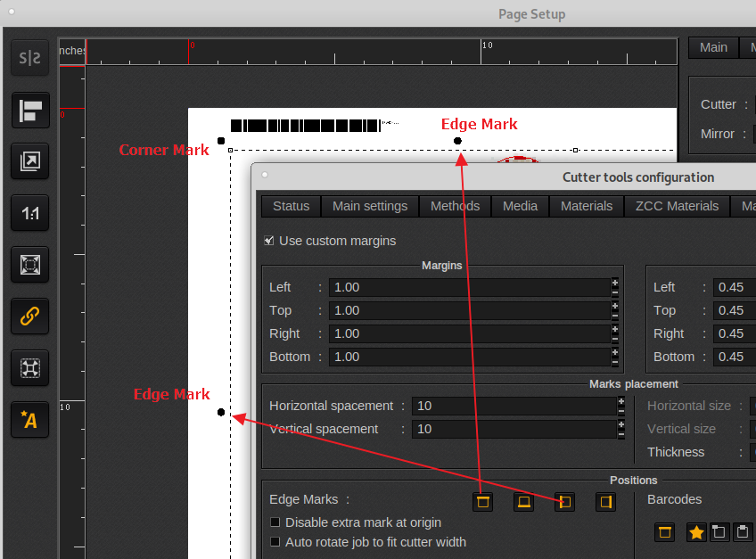Enable bottom edge mark position

point(524,502)
